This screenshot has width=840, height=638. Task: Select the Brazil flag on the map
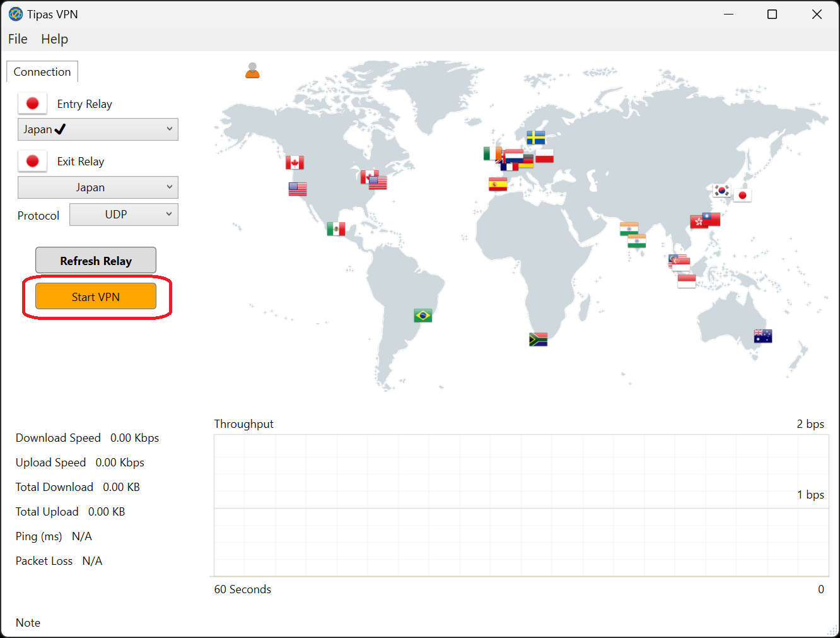click(x=423, y=316)
